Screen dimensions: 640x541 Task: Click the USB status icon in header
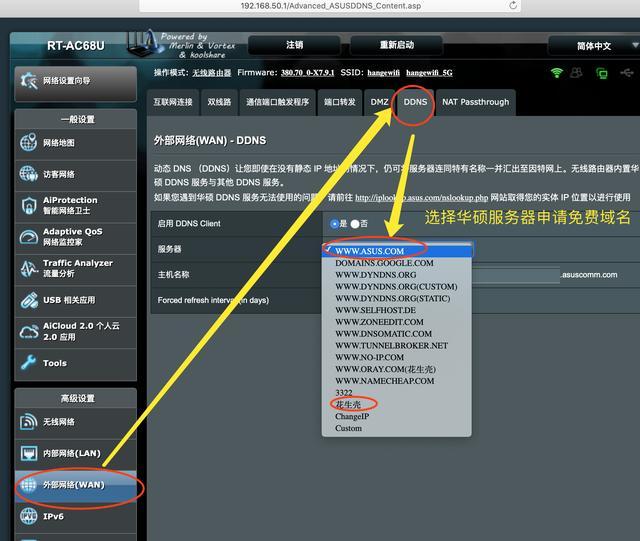pos(627,73)
